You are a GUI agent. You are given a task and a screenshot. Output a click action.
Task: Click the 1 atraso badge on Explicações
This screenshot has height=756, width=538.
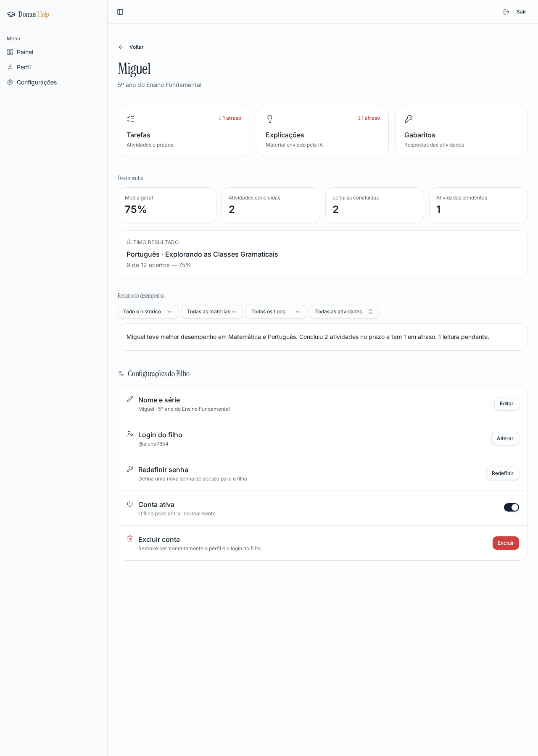[369, 118]
